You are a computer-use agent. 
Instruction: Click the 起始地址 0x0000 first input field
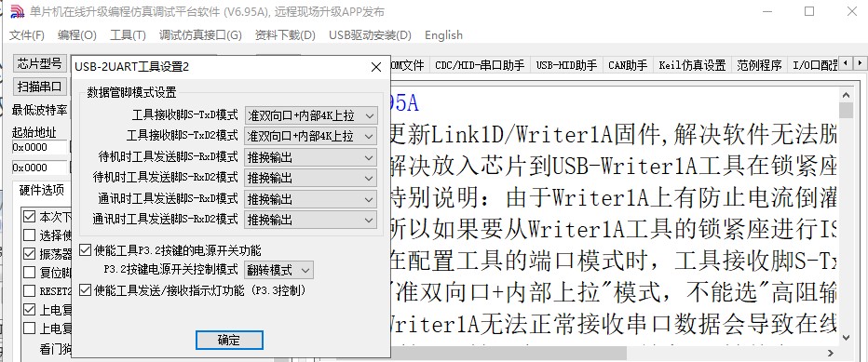pyautogui.click(x=39, y=147)
